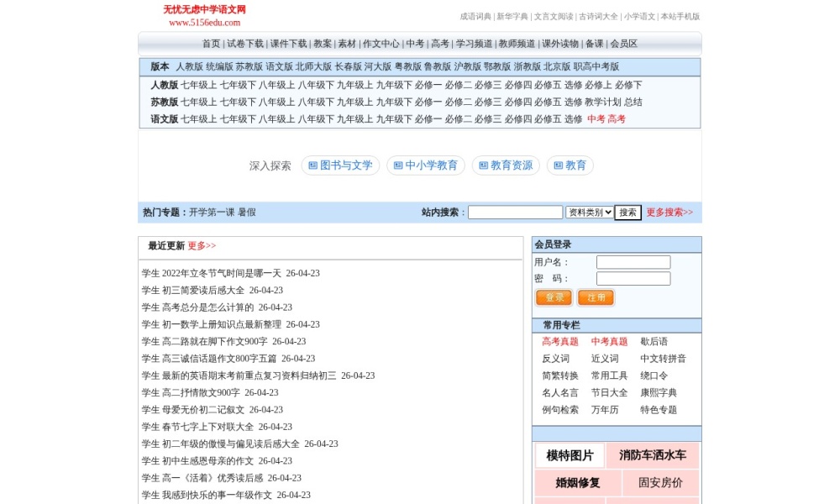The width and height of the screenshot is (840, 504).
Task: Click the 搜索 button
Action: pos(627,213)
